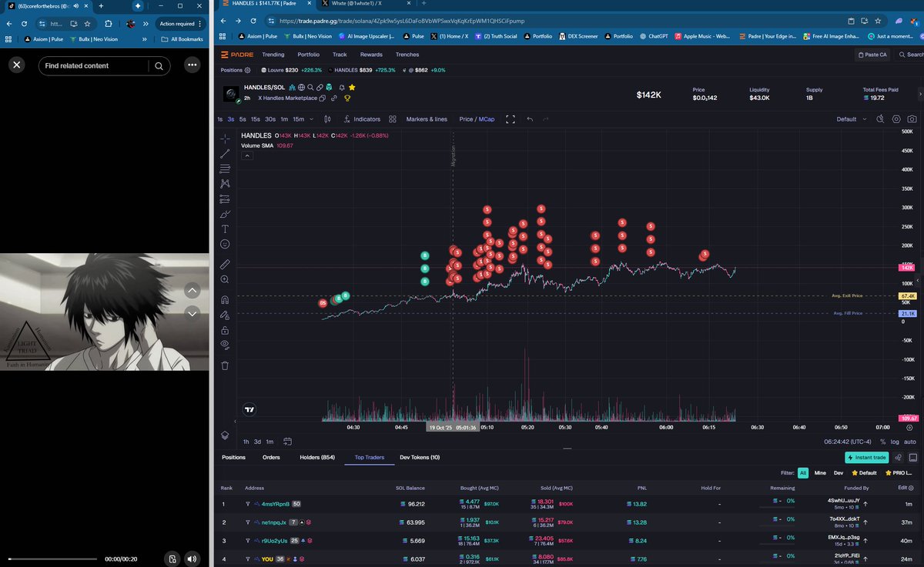Collapse the indicator legend chevron

coord(248,155)
